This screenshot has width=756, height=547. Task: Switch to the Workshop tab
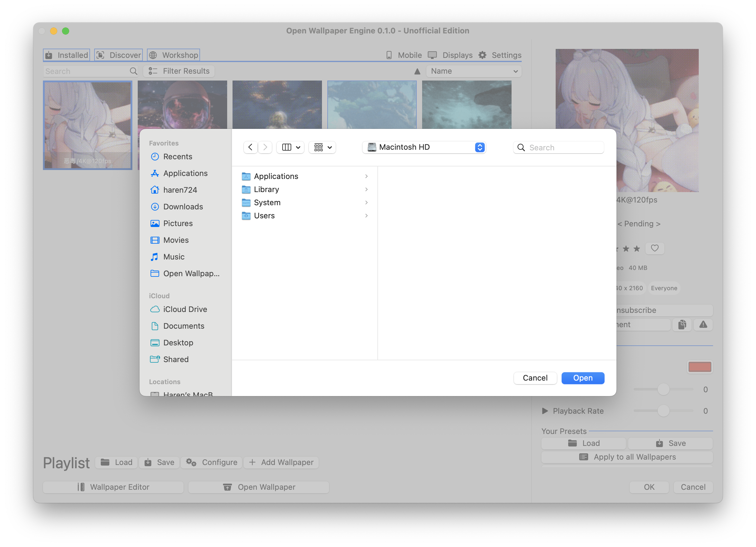point(174,55)
